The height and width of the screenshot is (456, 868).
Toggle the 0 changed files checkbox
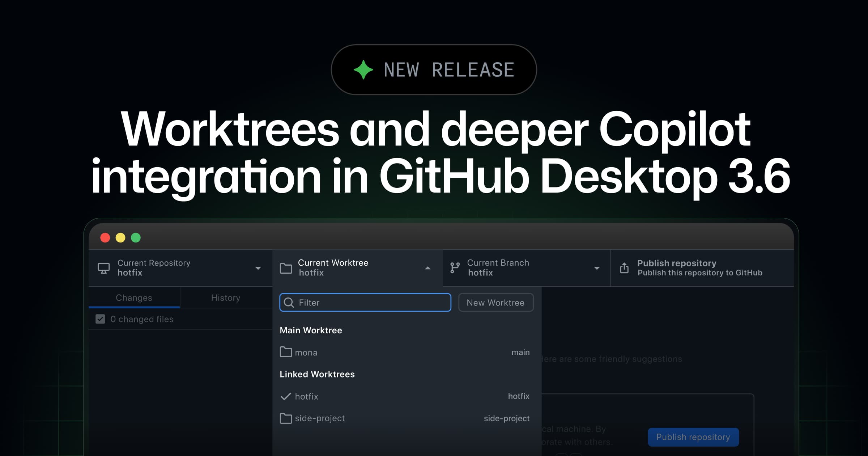coord(100,319)
